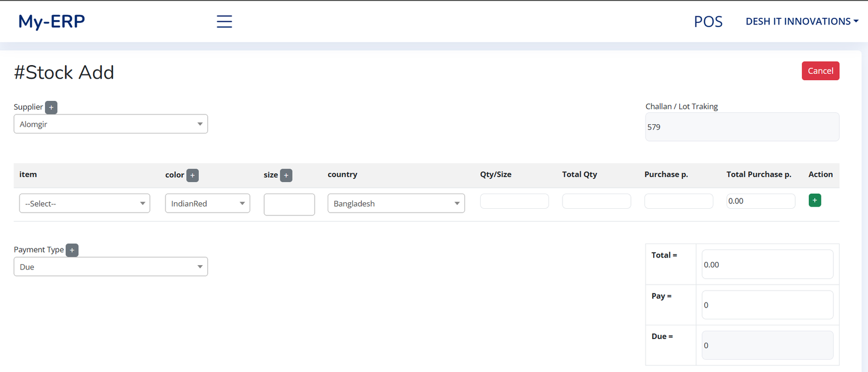
Task: Open the hamburger sidebar menu
Action: (x=224, y=22)
